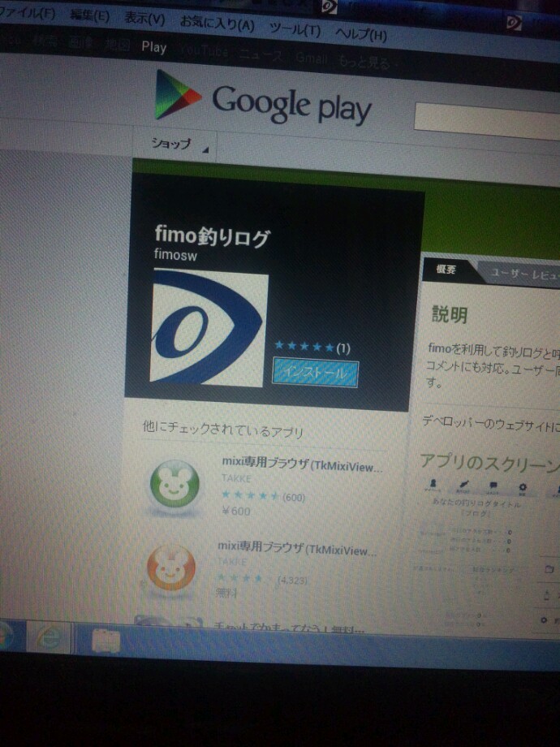
Task: Open the 無料 mixi専用ブラウザ title link
Action: pyautogui.click(x=297, y=548)
